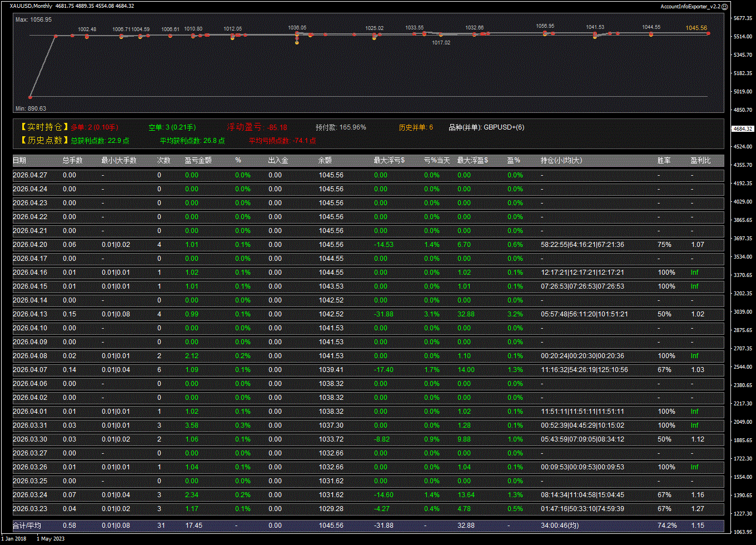Click the 1 May 2023 time axis label
The image size is (756, 545).
pyautogui.click(x=49, y=538)
